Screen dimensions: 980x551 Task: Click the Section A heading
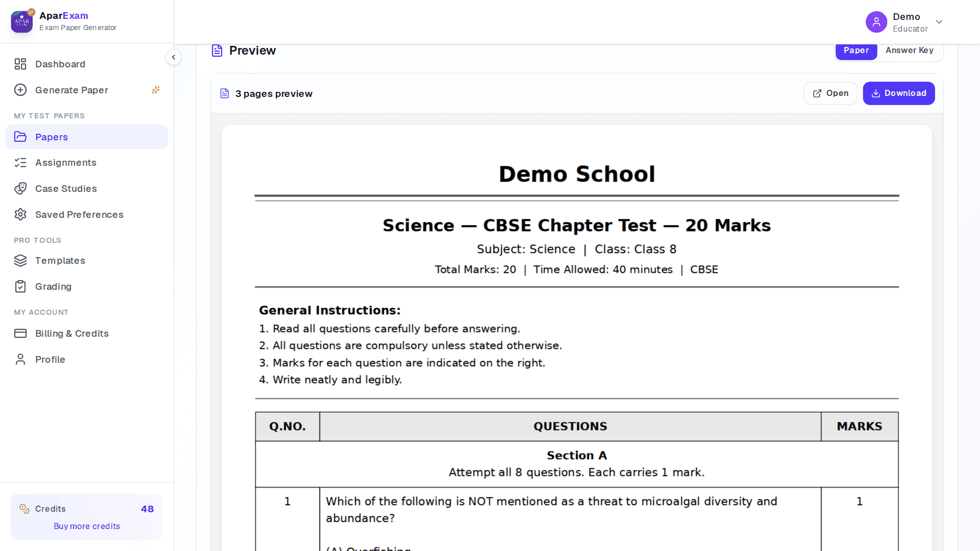(577, 455)
